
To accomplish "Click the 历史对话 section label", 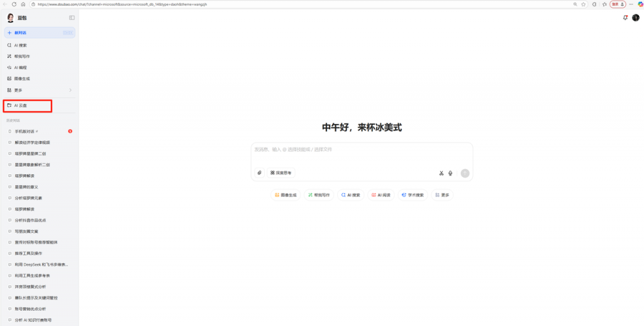I will pos(13,120).
